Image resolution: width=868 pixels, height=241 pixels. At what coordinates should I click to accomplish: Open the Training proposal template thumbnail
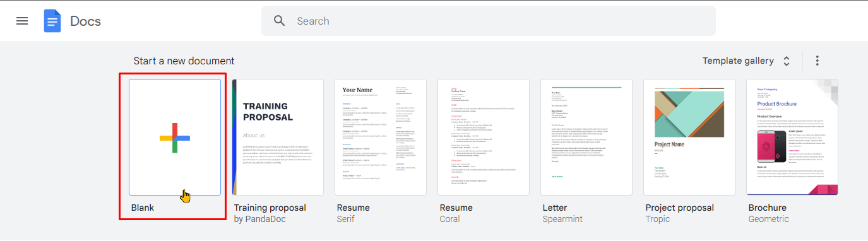coord(278,137)
